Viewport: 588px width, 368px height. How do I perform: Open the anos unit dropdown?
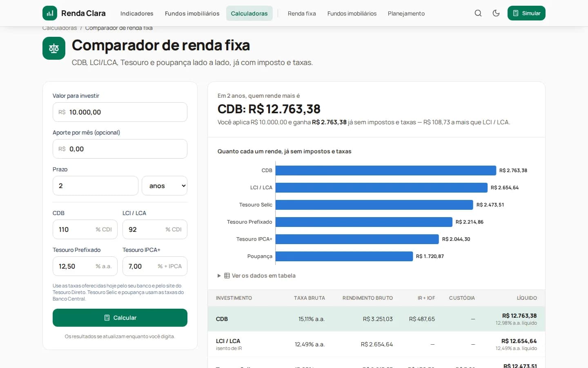[x=165, y=186]
